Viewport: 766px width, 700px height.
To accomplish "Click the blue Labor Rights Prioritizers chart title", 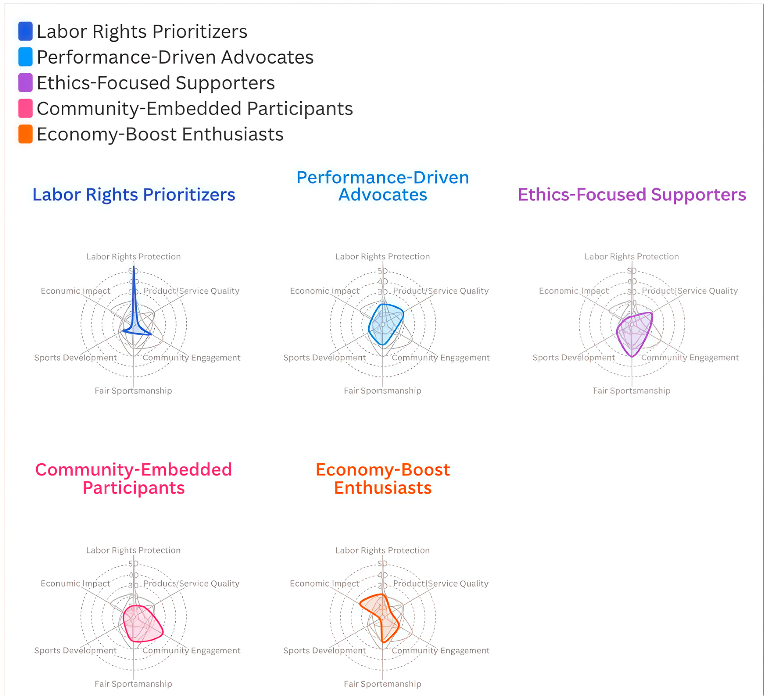I will [134, 195].
